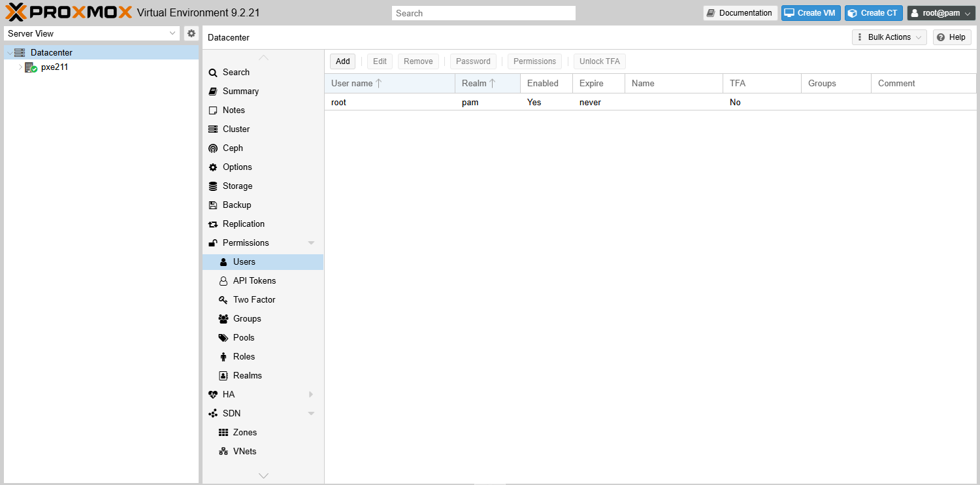
Task: Collapse the SDN submenu arrow
Action: (311, 414)
